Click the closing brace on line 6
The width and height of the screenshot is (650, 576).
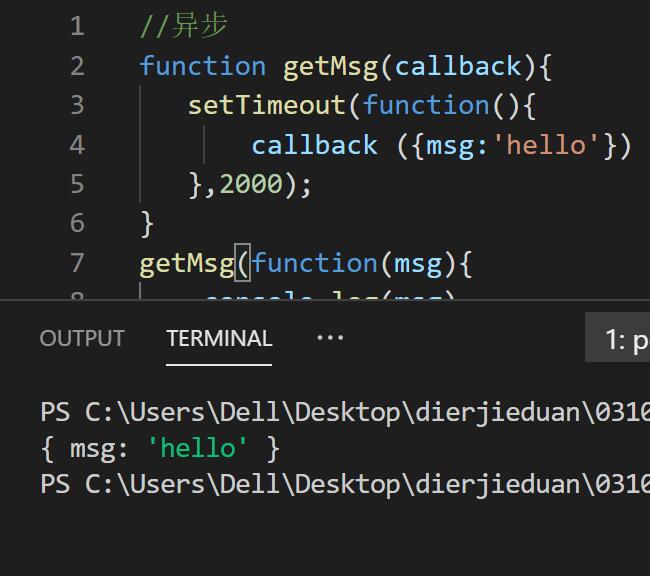[x=147, y=224]
